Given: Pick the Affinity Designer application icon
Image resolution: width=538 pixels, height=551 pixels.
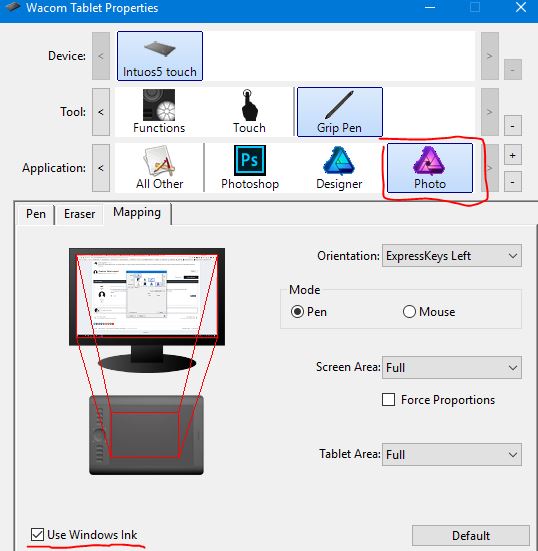Looking at the screenshot, I should pyautogui.click(x=339, y=168).
